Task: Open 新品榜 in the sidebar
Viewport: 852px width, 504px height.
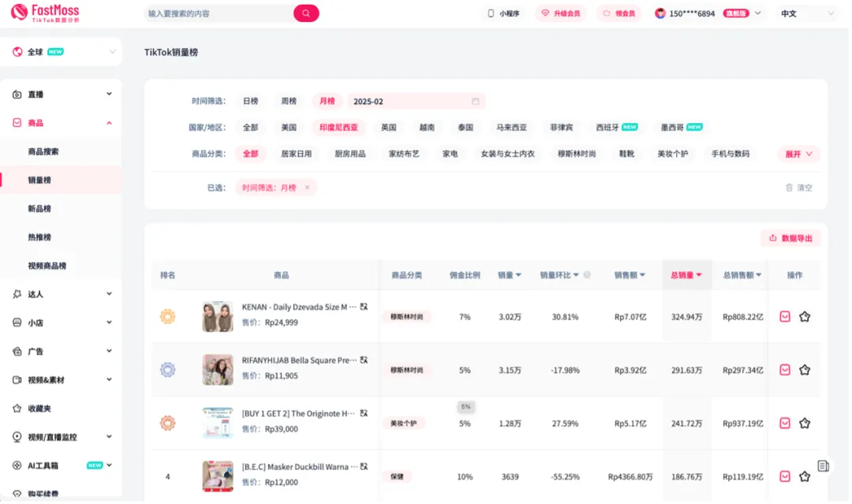Action: (x=39, y=209)
